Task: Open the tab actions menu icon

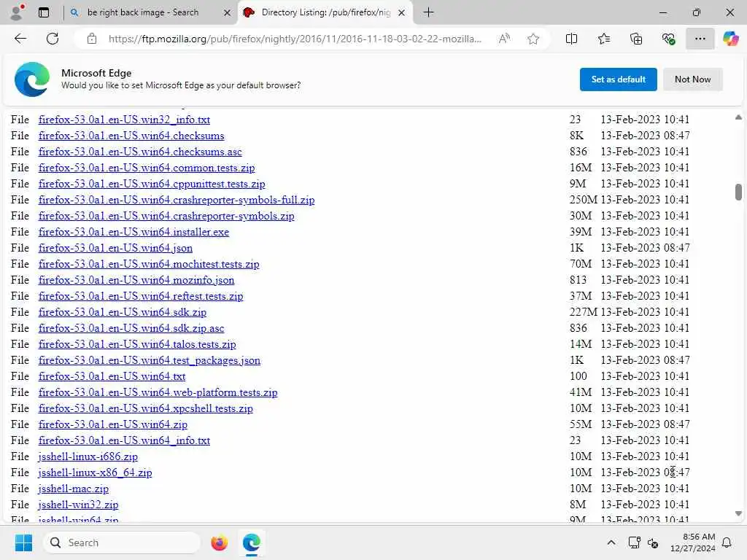Action: click(43, 12)
